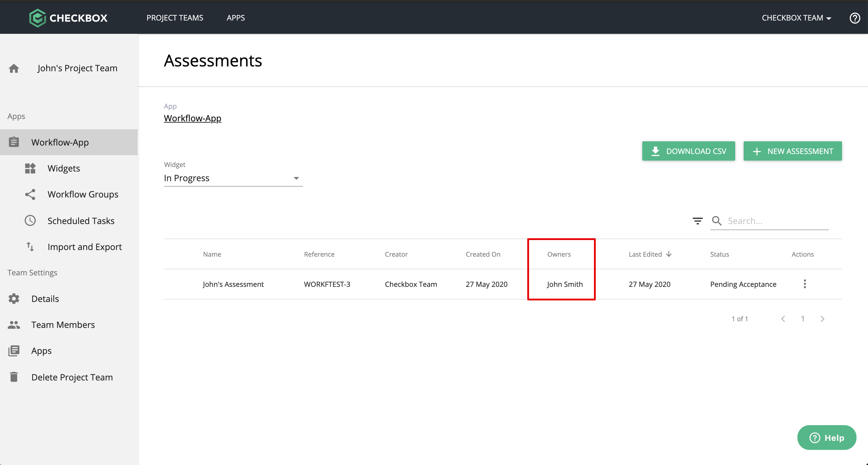Sort by the Last Edited column header

(645, 254)
